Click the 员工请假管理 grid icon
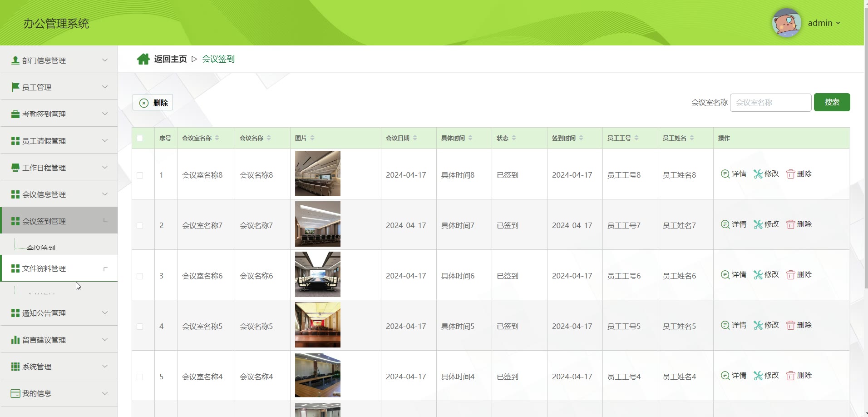 point(15,141)
